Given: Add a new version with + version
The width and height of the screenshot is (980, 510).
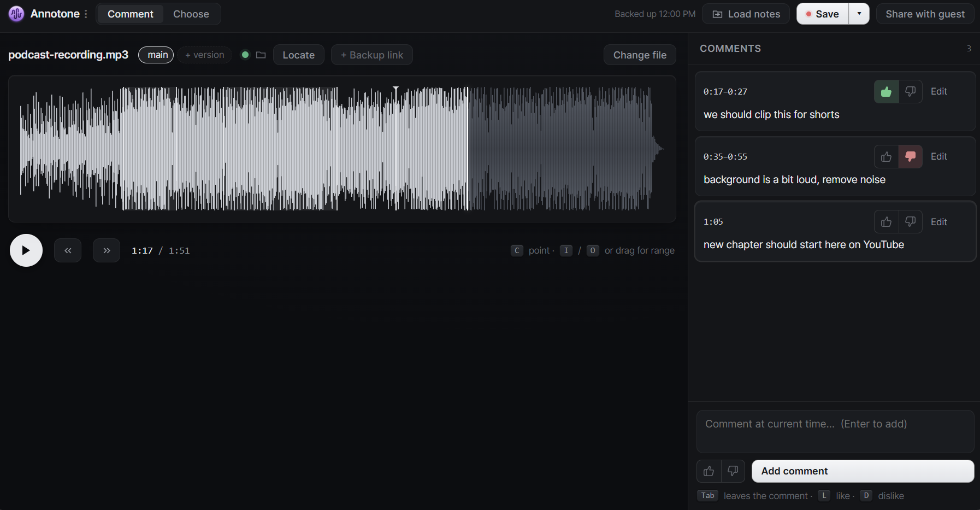Looking at the screenshot, I should pos(205,55).
